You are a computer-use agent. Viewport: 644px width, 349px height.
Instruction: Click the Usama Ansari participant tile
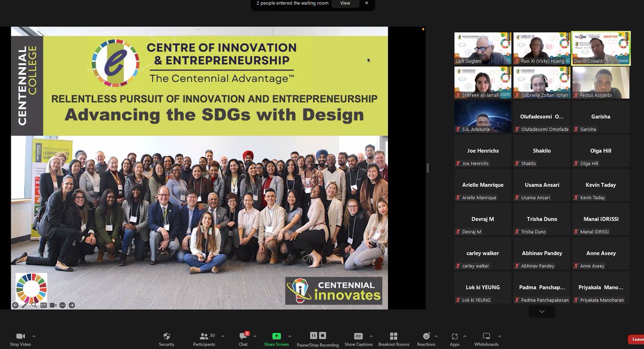pos(541,185)
